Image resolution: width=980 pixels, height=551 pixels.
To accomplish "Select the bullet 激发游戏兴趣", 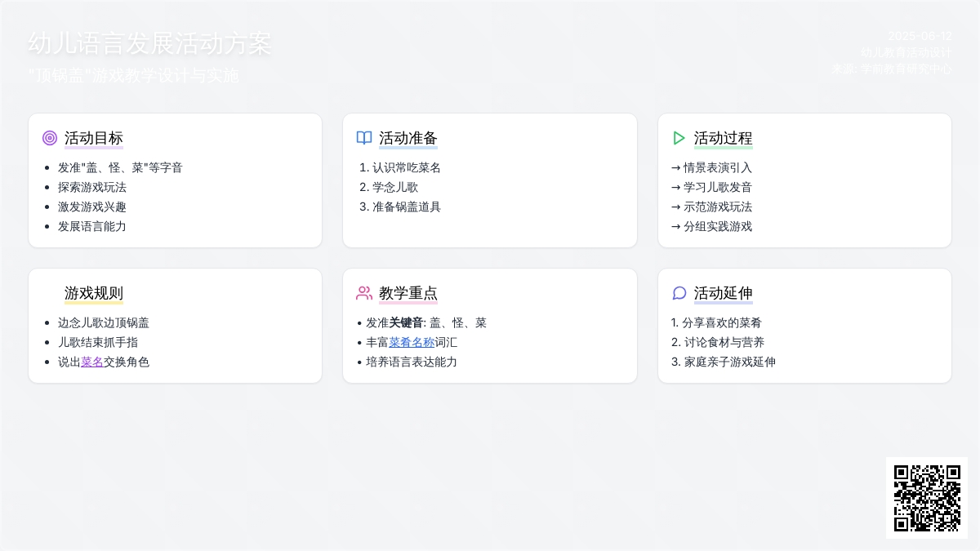I will (92, 207).
